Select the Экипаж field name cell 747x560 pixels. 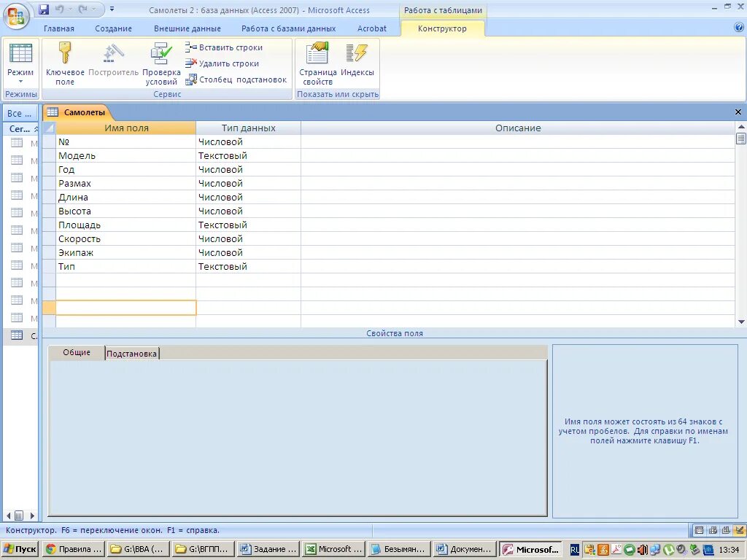(x=125, y=252)
